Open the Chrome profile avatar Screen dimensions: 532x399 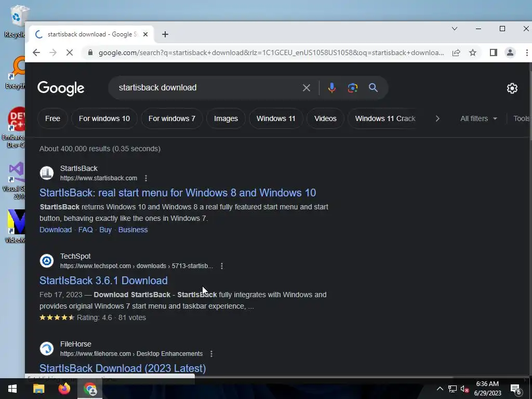click(510, 52)
